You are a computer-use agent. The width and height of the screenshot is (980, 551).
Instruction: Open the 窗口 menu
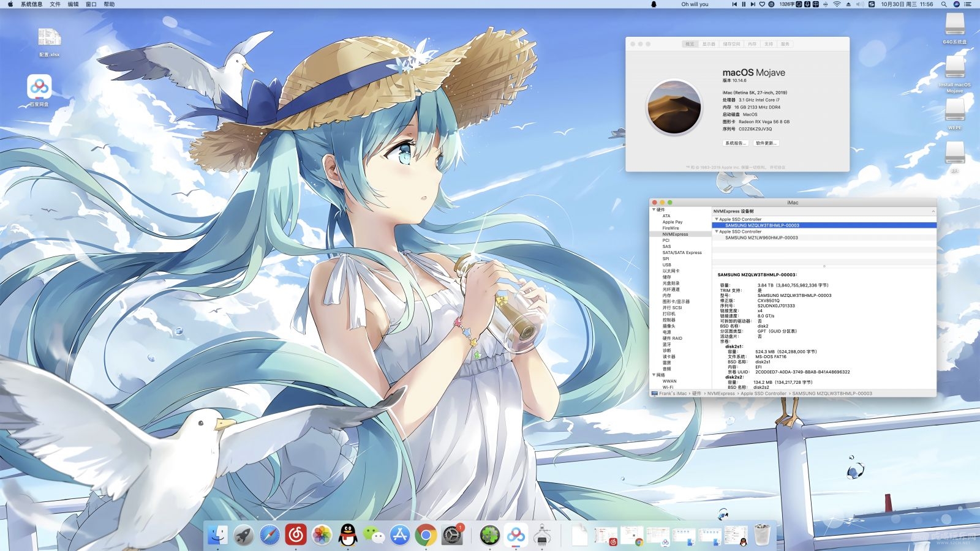(91, 4)
